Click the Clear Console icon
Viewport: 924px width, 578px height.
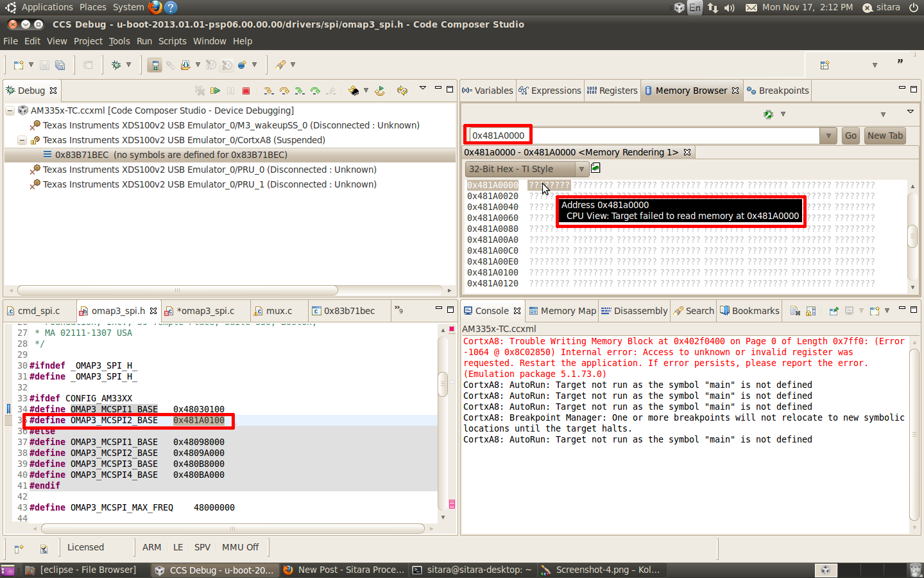pyautogui.click(x=796, y=311)
